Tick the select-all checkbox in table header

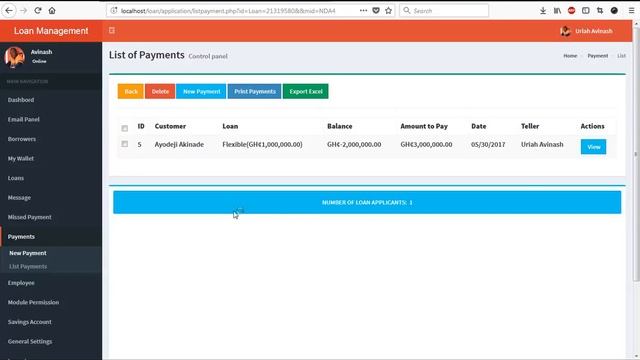point(125,128)
